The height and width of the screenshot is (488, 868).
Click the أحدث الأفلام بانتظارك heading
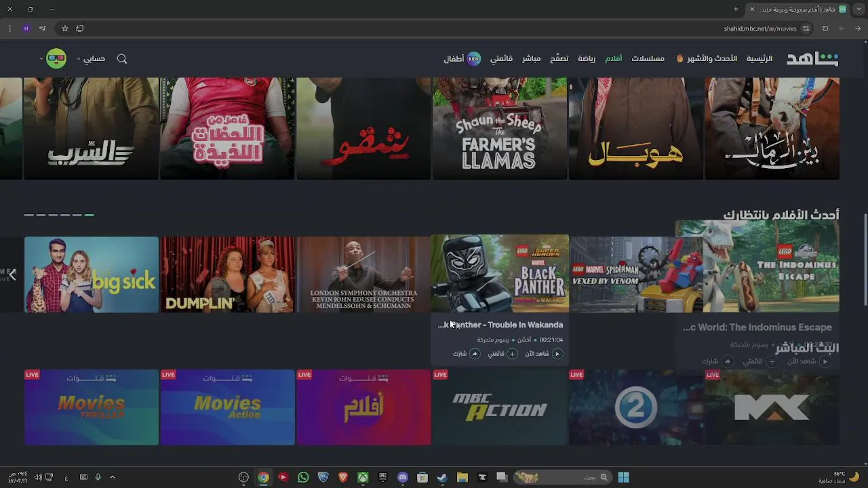[781, 215]
